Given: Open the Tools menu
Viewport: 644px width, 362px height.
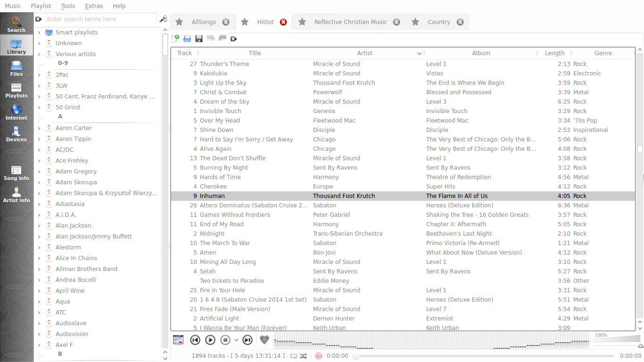Looking at the screenshot, I should tap(68, 6).
